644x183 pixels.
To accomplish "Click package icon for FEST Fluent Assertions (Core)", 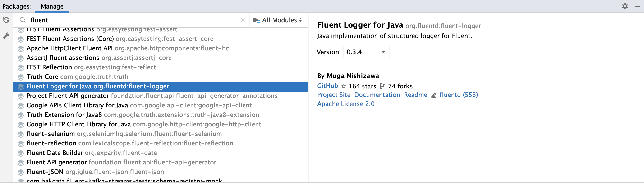I will tap(21, 39).
